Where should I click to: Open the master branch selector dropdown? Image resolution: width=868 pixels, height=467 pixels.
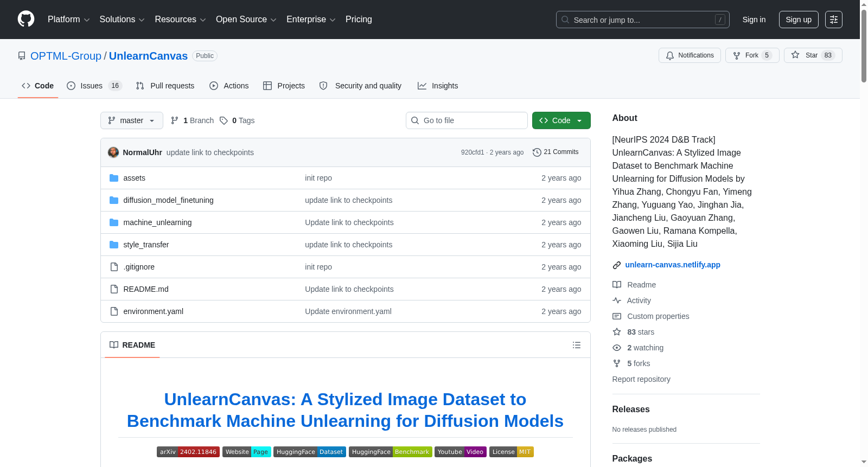coord(132,120)
